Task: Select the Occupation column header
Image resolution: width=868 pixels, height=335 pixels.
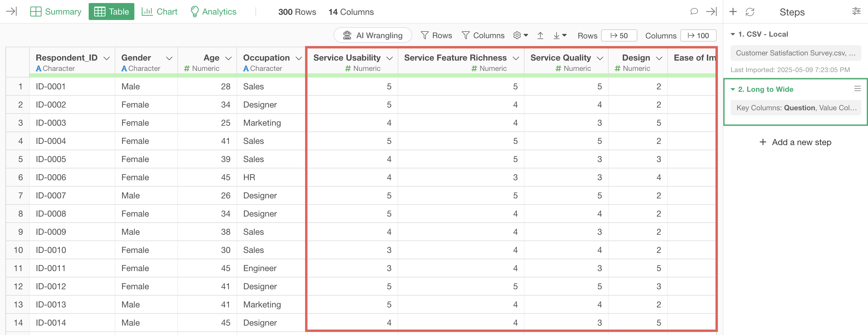Action: coord(266,58)
